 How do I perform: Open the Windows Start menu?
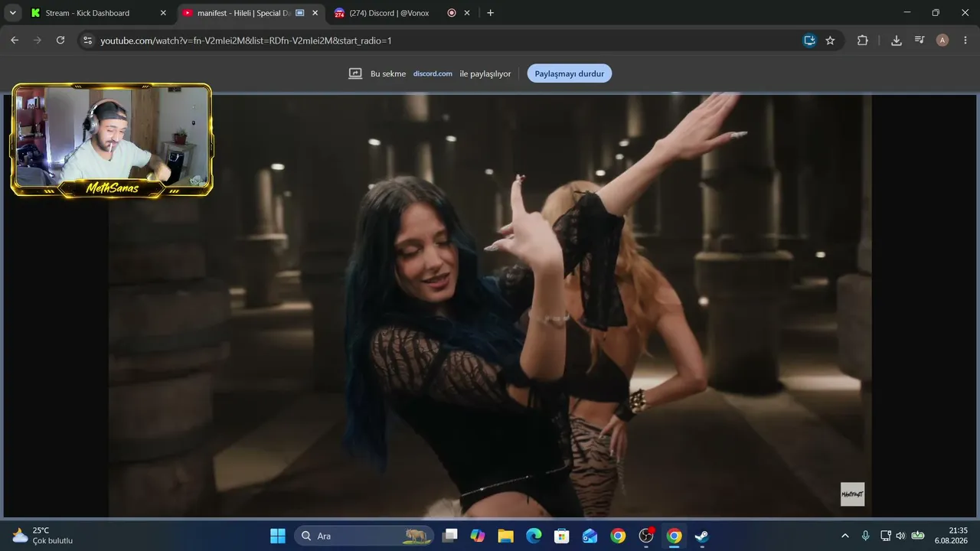pyautogui.click(x=278, y=536)
